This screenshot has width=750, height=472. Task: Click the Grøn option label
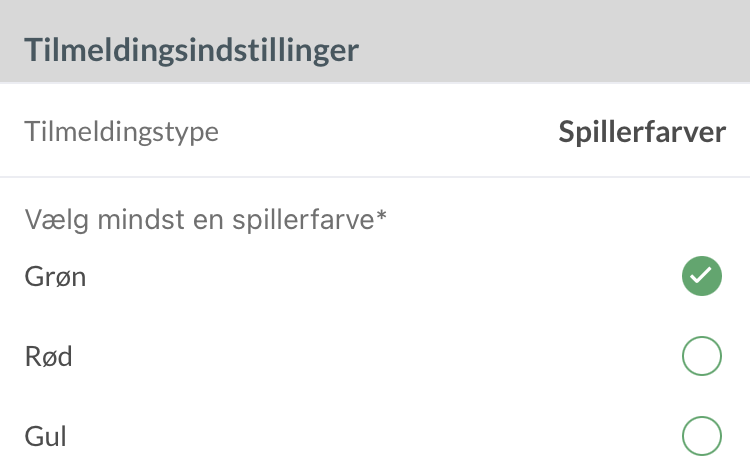55,277
